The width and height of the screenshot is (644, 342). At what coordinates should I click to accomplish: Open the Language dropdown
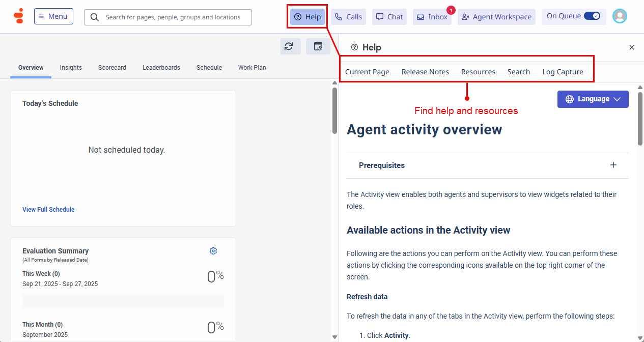pyautogui.click(x=593, y=99)
